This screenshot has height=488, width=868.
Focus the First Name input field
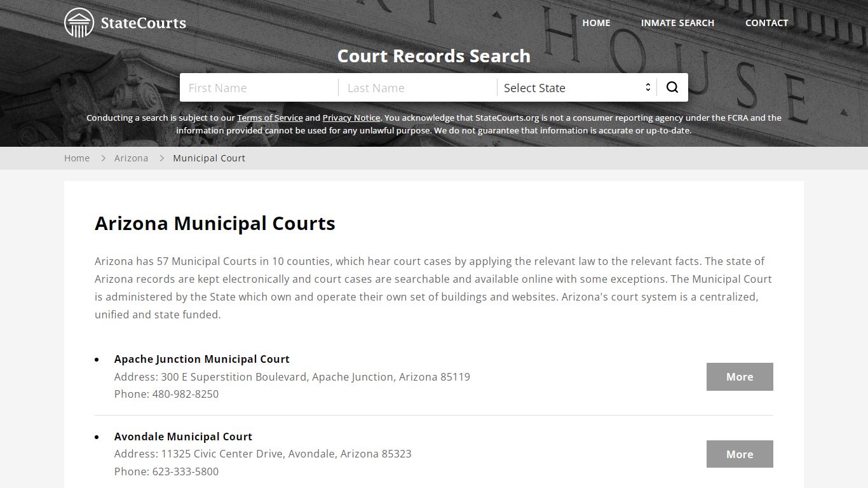259,88
